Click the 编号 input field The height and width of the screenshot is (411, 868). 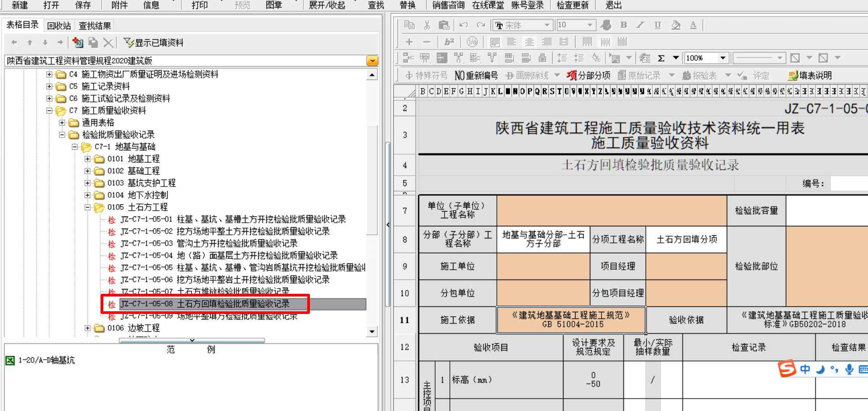(849, 183)
